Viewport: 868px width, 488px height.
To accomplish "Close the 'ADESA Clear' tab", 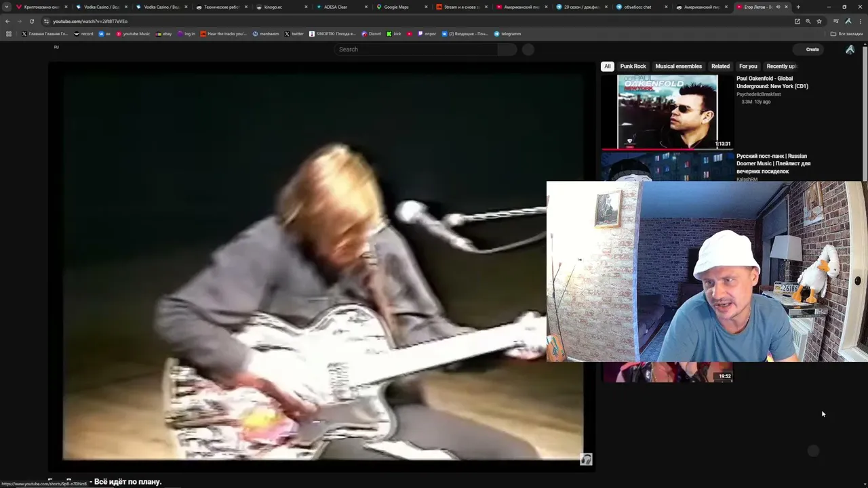I will pos(366,7).
